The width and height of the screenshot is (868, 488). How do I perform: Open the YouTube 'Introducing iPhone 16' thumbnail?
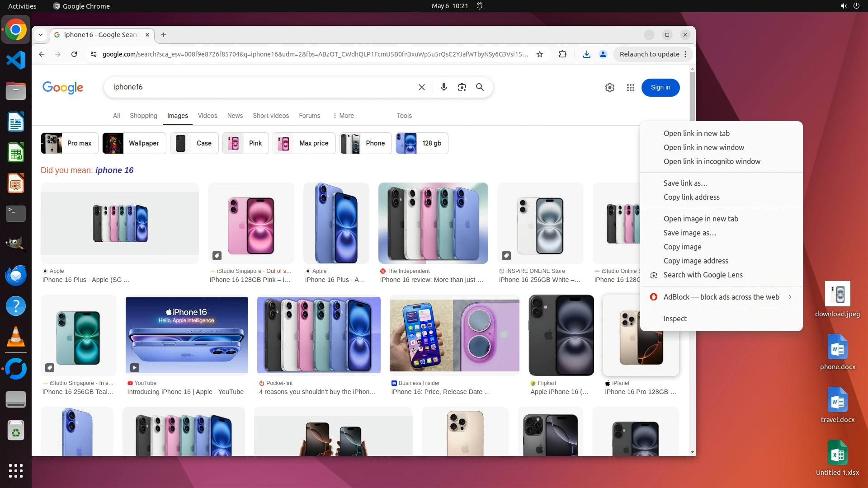coord(187,335)
